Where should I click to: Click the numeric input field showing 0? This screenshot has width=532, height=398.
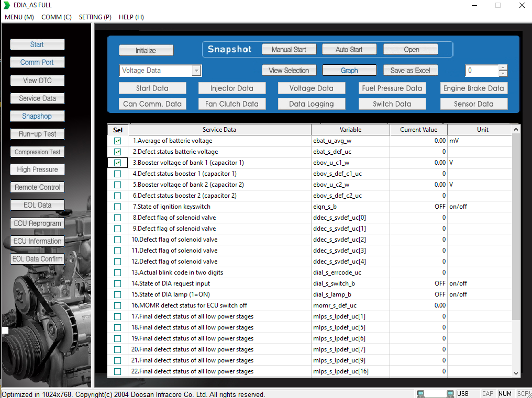pos(482,71)
